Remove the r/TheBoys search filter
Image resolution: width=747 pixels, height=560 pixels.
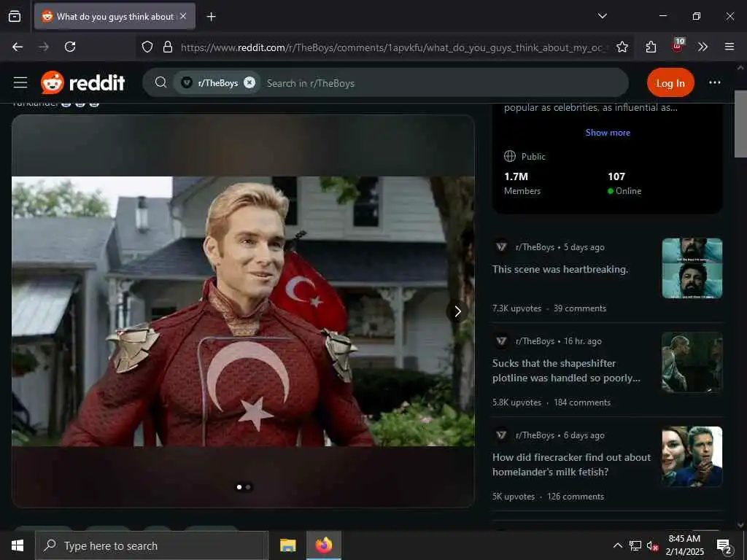coord(249,82)
